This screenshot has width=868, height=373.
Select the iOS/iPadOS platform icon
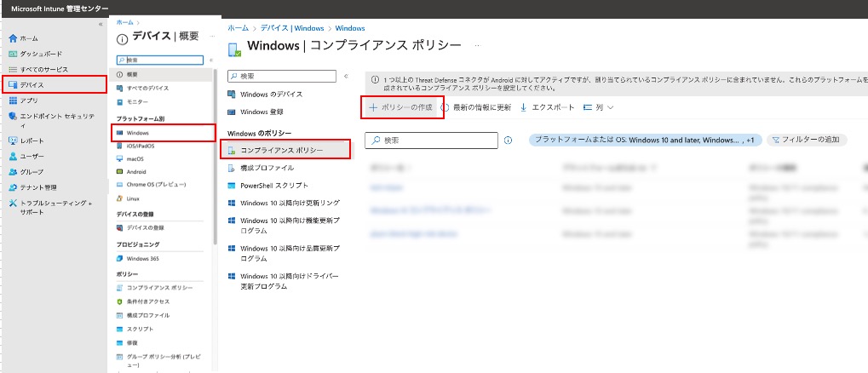click(x=120, y=146)
